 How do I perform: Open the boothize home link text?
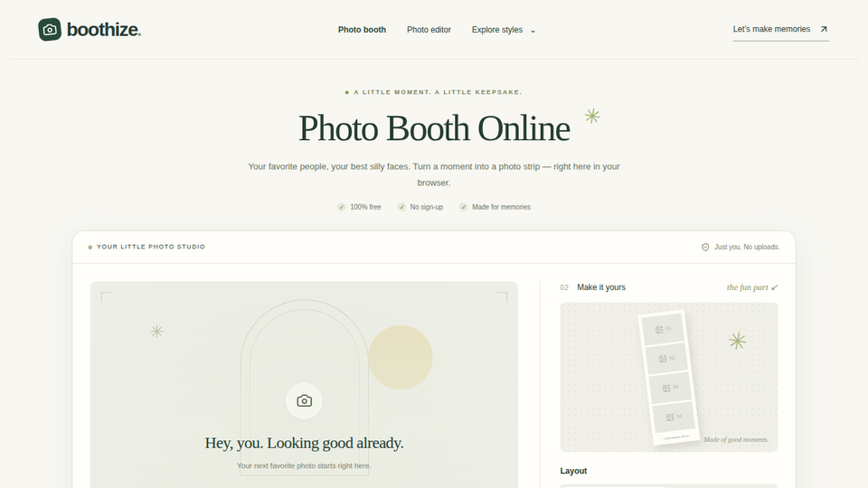[x=103, y=29]
